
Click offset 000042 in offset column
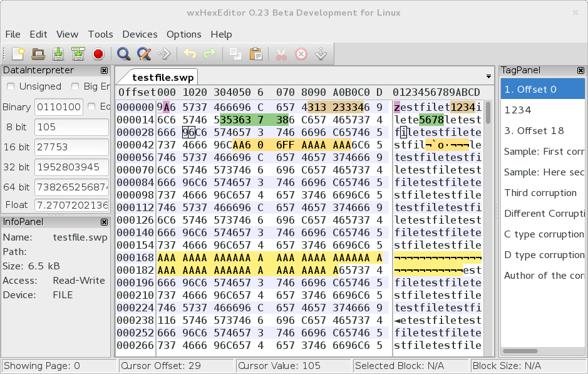pyautogui.click(x=135, y=145)
